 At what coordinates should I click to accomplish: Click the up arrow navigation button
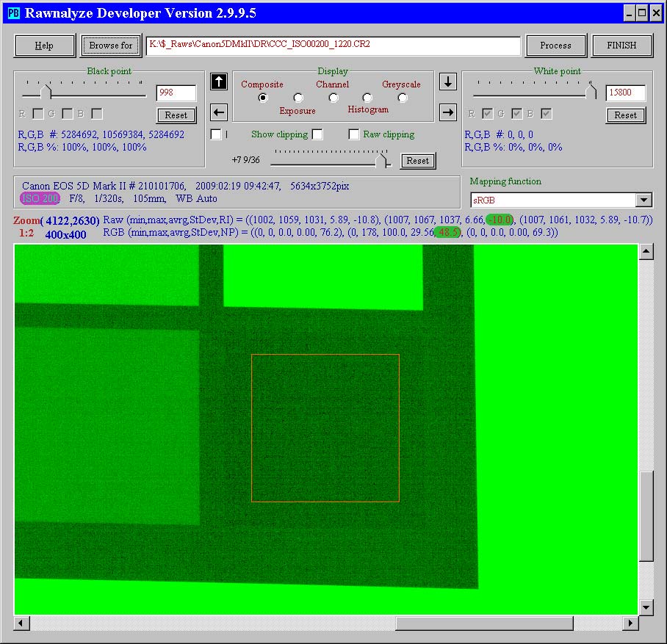(x=218, y=82)
